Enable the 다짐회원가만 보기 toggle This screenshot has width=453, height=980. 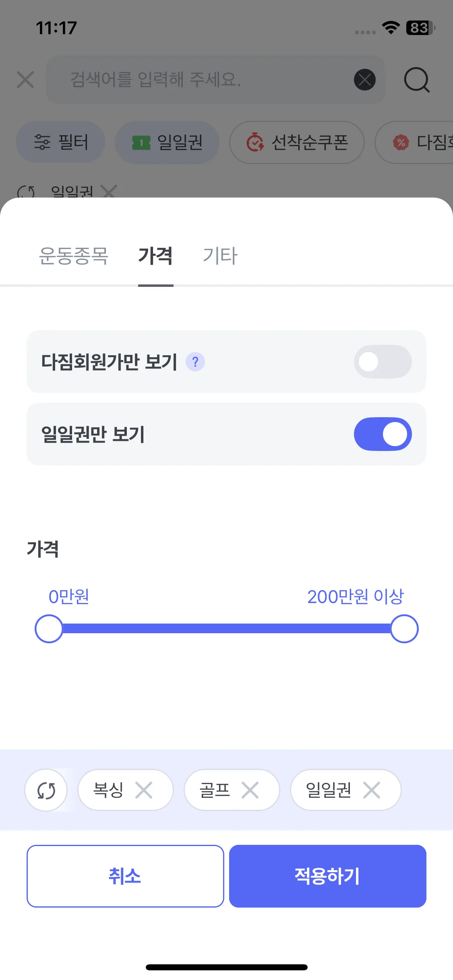point(383,362)
